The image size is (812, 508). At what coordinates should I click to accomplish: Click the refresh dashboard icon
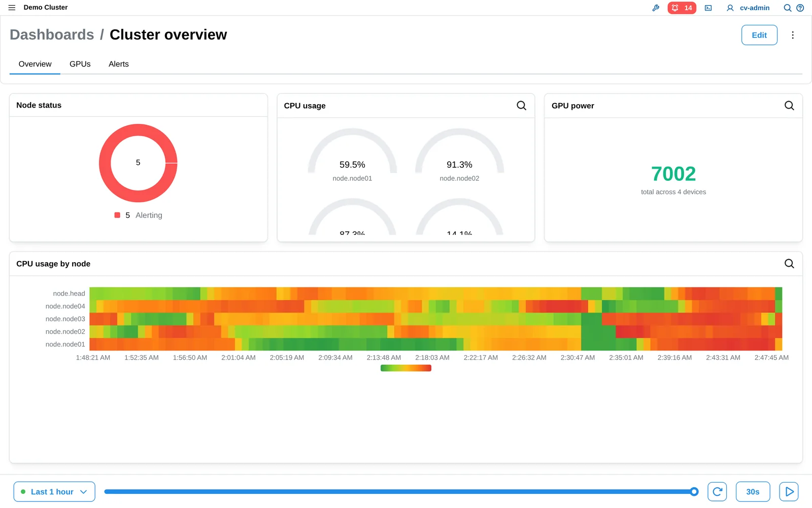pyautogui.click(x=717, y=492)
